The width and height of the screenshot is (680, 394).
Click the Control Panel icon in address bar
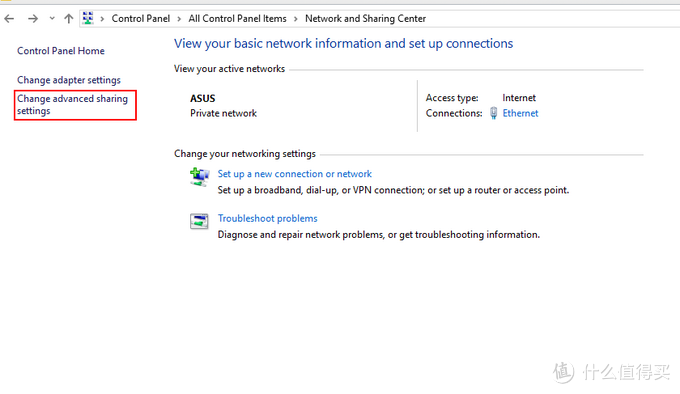(x=88, y=18)
